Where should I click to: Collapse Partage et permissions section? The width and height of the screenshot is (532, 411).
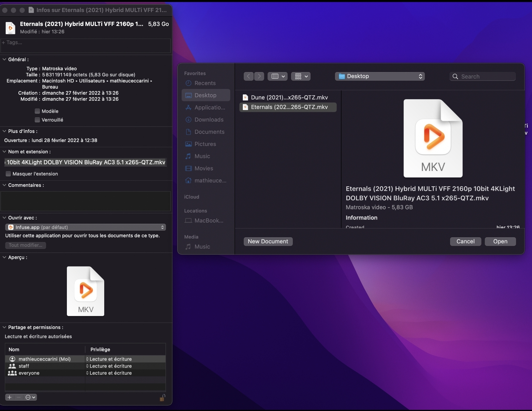(4, 327)
